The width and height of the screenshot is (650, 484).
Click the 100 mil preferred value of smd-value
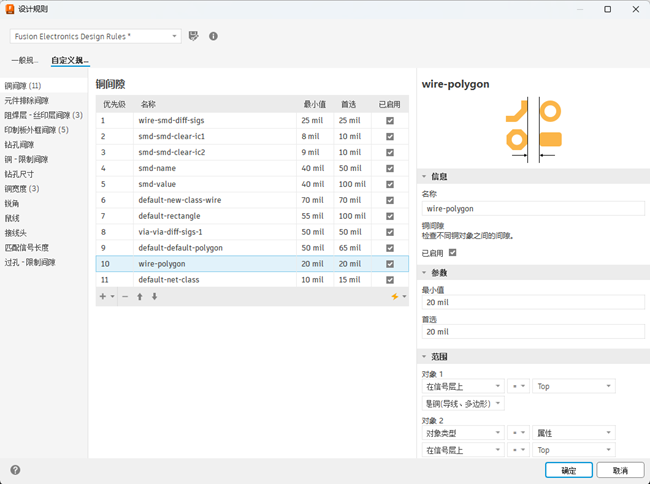tap(352, 184)
